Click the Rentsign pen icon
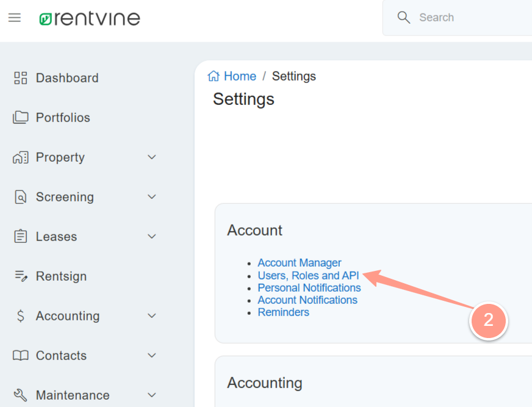Screen dimensions: 532x407 click(x=21, y=276)
